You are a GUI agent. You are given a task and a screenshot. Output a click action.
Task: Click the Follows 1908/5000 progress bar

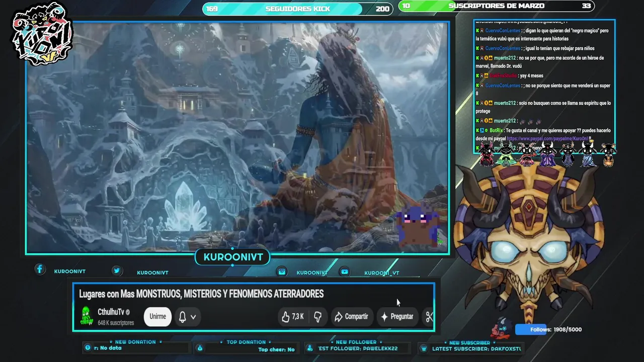548,329
